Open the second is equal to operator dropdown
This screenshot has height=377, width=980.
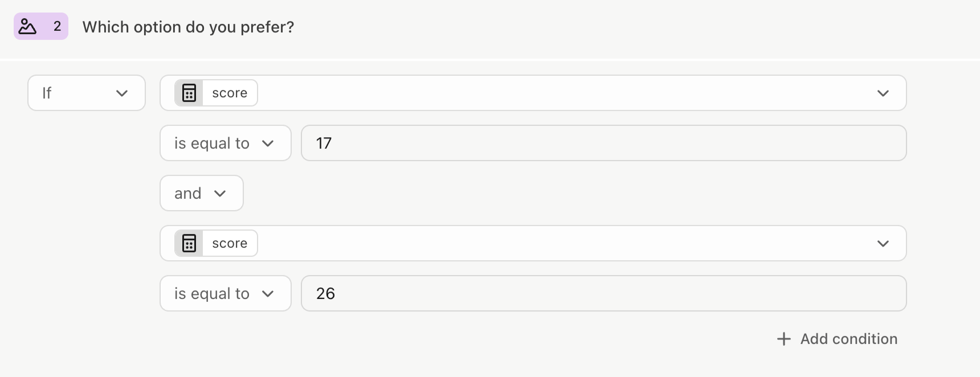tap(225, 293)
